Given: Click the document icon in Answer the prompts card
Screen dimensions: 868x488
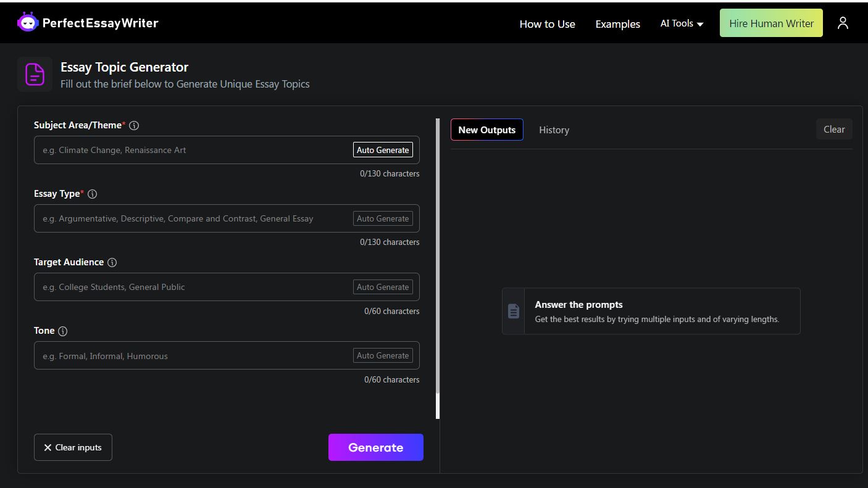Looking at the screenshot, I should point(514,311).
